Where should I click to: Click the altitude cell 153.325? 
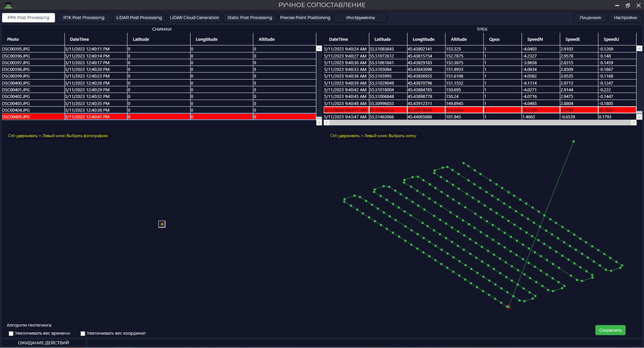tap(464, 49)
